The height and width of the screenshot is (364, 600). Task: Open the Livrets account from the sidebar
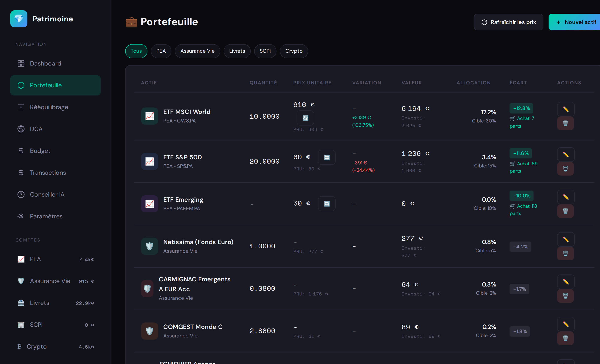[40, 303]
